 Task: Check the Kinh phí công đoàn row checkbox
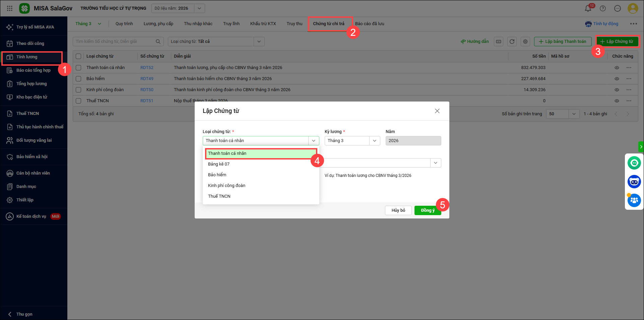point(78,90)
